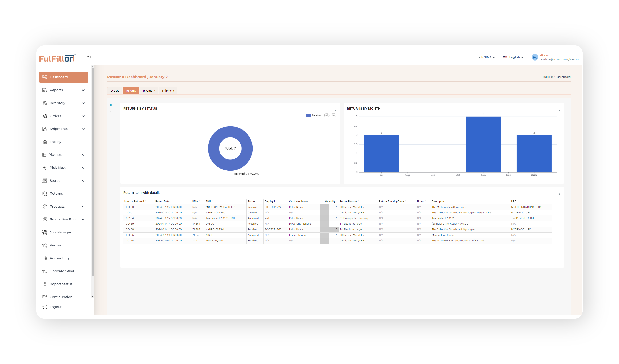619x364 pixels.
Task: Click the sidebar vertical scrollbar
Action: (x=93, y=172)
